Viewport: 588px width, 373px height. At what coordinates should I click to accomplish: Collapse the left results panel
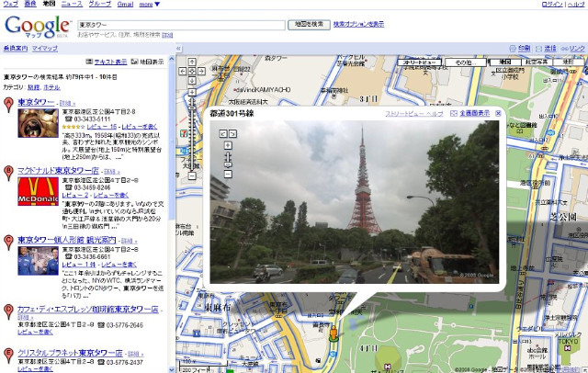[x=179, y=49]
